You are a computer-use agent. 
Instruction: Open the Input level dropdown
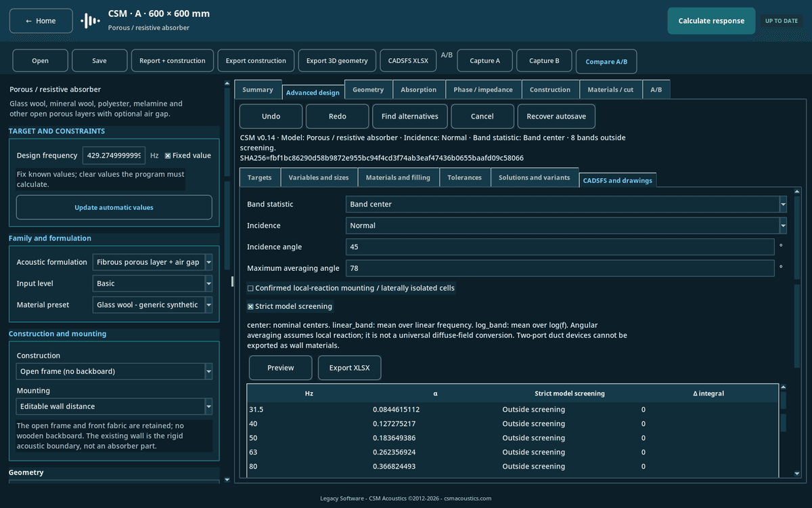coord(152,284)
